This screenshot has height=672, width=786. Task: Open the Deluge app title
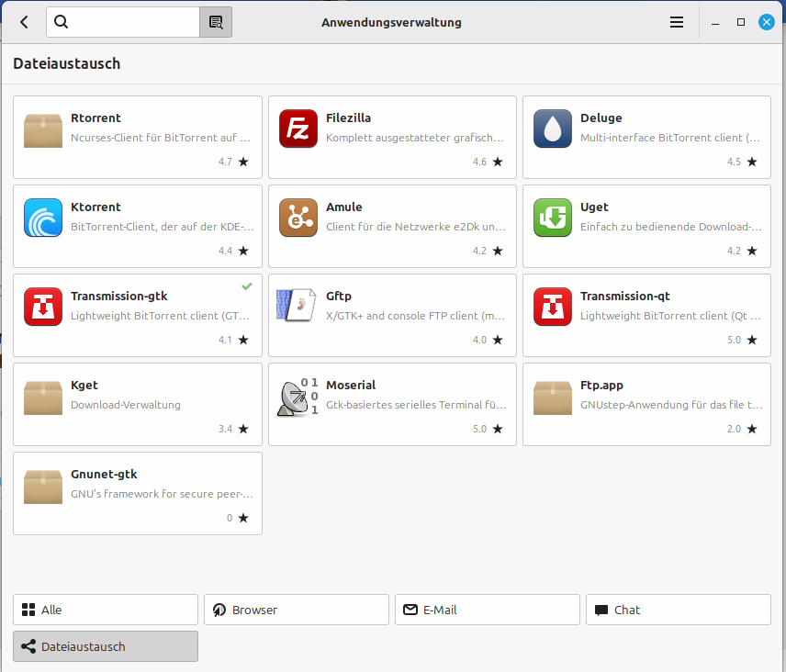601,118
